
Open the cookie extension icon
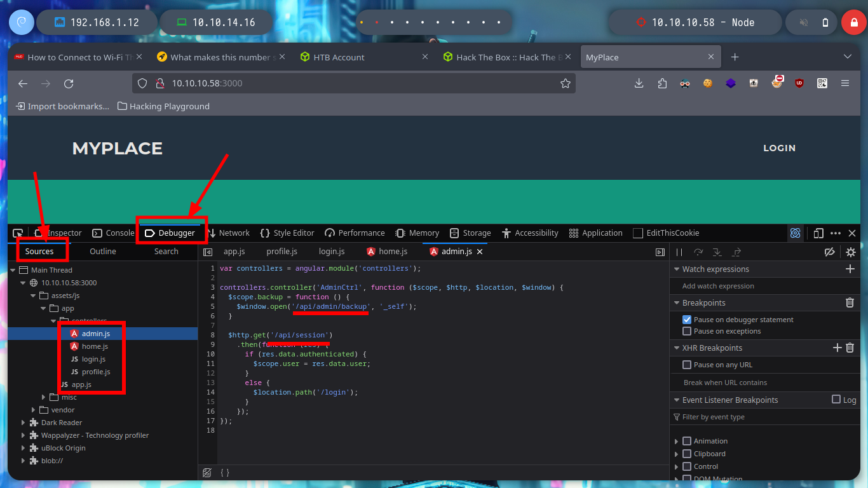point(708,83)
